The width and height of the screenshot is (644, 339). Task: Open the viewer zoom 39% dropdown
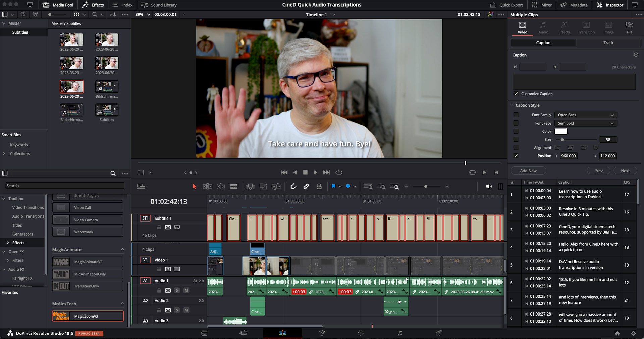(143, 14)
